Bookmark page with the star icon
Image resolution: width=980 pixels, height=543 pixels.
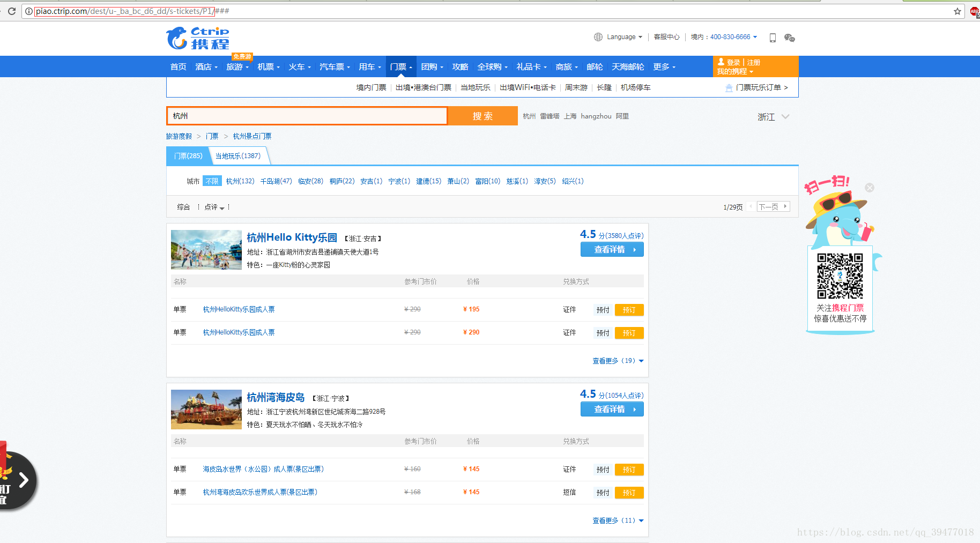(957, 11)
